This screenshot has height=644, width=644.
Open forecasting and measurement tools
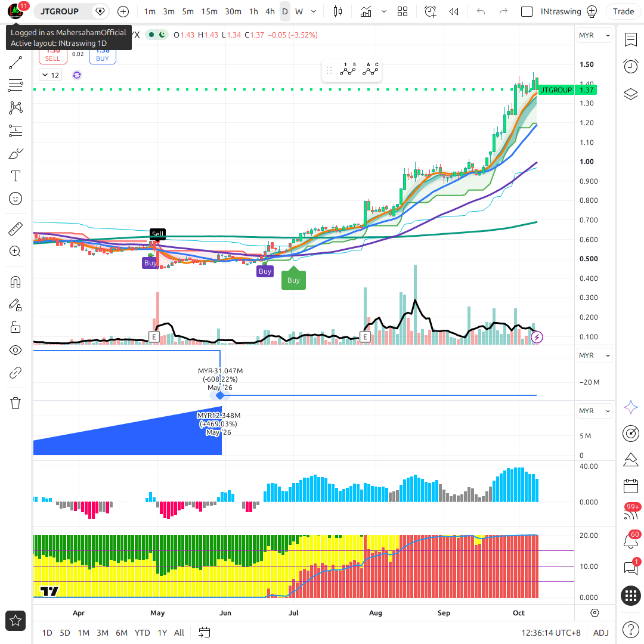pos(16,131)
